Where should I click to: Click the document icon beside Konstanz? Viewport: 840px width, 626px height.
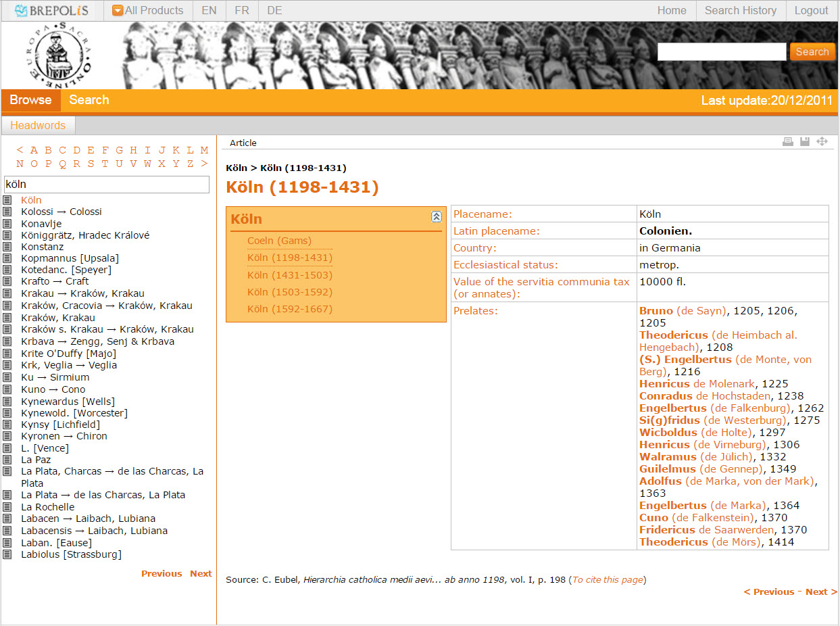[x=7, y=247]
